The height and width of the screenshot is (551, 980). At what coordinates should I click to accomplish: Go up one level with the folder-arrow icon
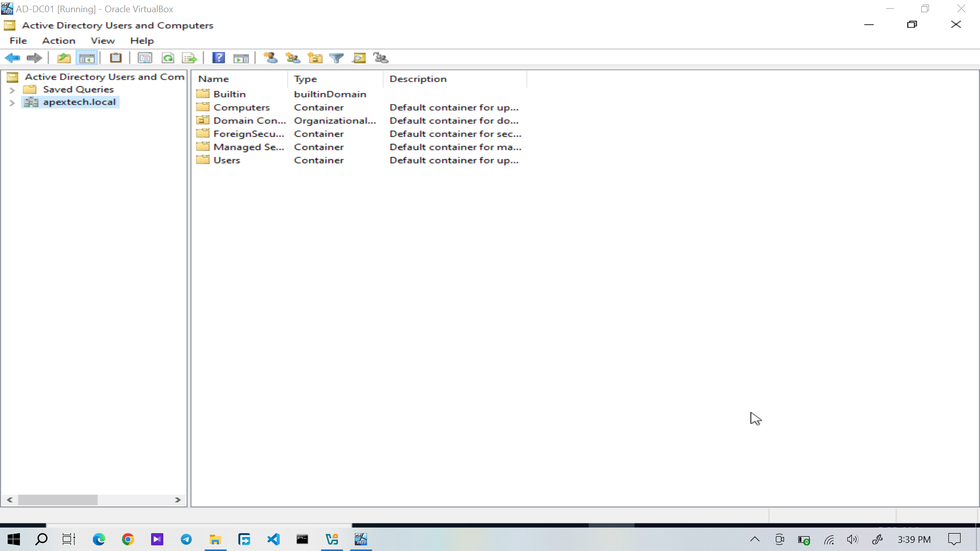(x=64, y=58)
